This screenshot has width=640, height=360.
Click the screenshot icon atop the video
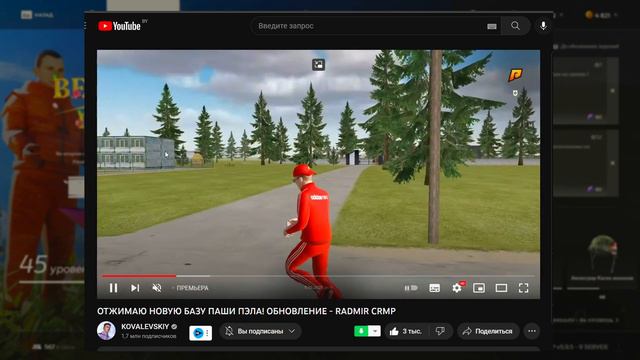(318, 64)
